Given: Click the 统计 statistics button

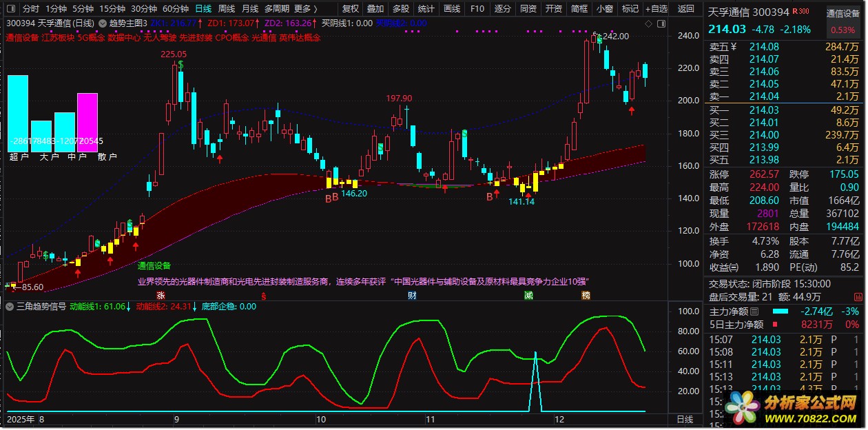Looking at the screenshot, I should click(x=426, y=9).
